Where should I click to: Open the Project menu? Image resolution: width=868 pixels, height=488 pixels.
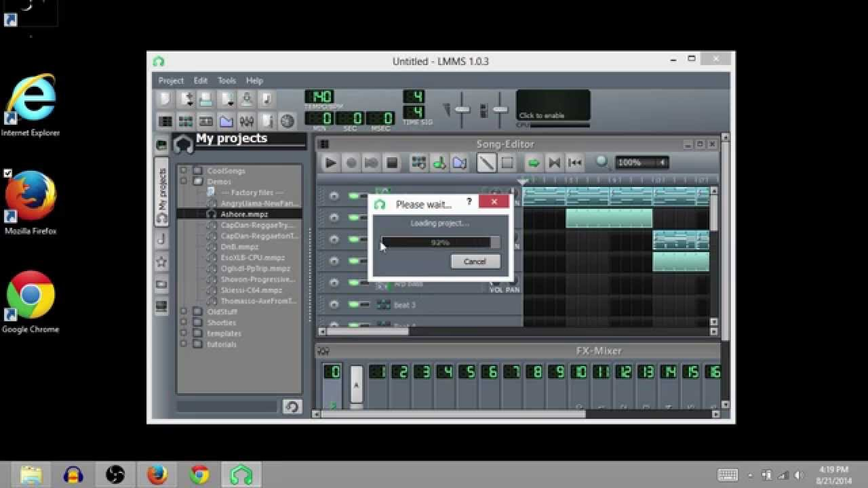click(x=170, y=80)
